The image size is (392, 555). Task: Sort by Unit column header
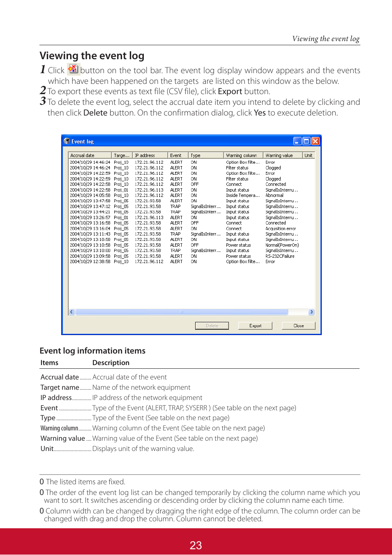[309, 155]
